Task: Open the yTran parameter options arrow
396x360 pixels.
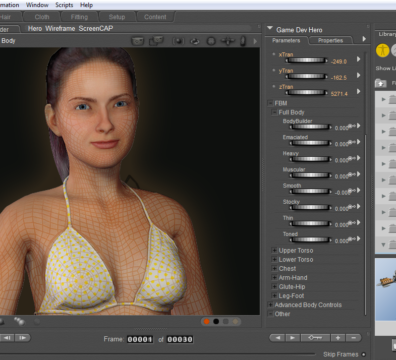Action: (359, 75)
